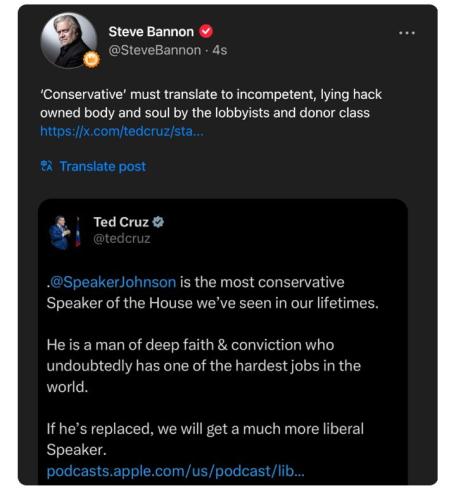The image size is (456, 500).
Task: Click the translate icon beside Translate post
Action: (46, 166)
